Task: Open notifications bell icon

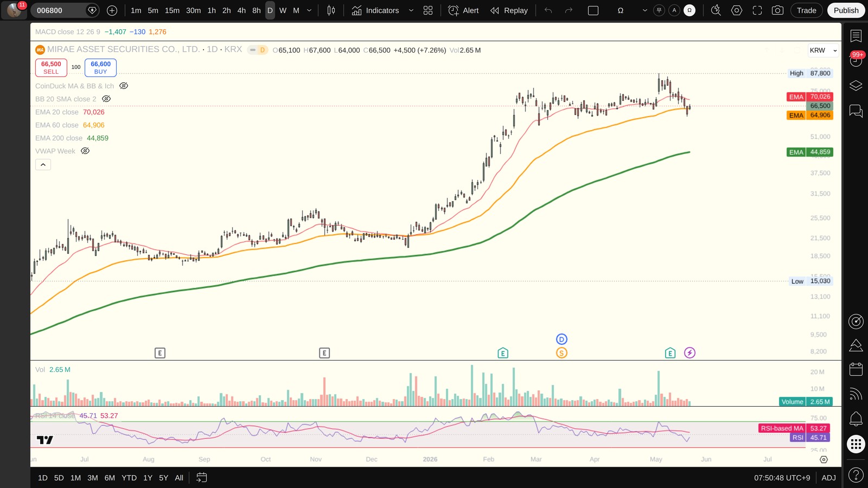Action: pyautogui.click(x=856, y=419)
